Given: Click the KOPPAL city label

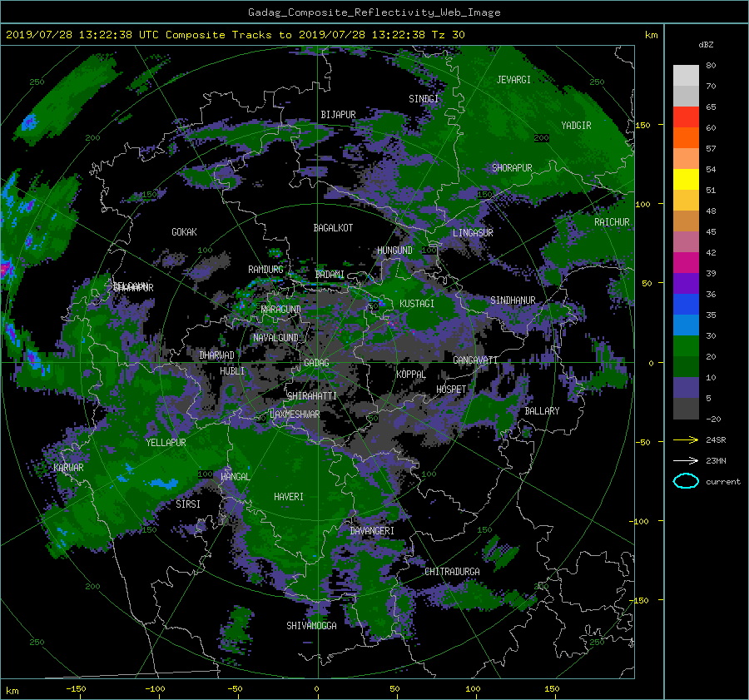Looking at the screenshot, I should point(411,374).
